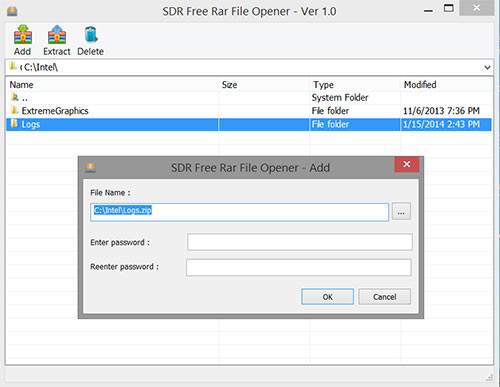Maximize the main SDR window
The height and width of the screenshot is (387, 500).
[449, 8]
